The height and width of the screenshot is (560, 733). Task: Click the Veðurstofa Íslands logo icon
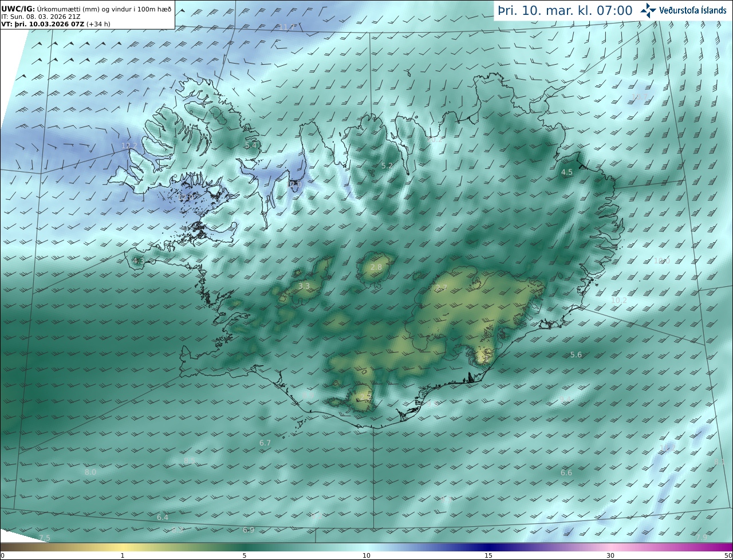[648, 10]
